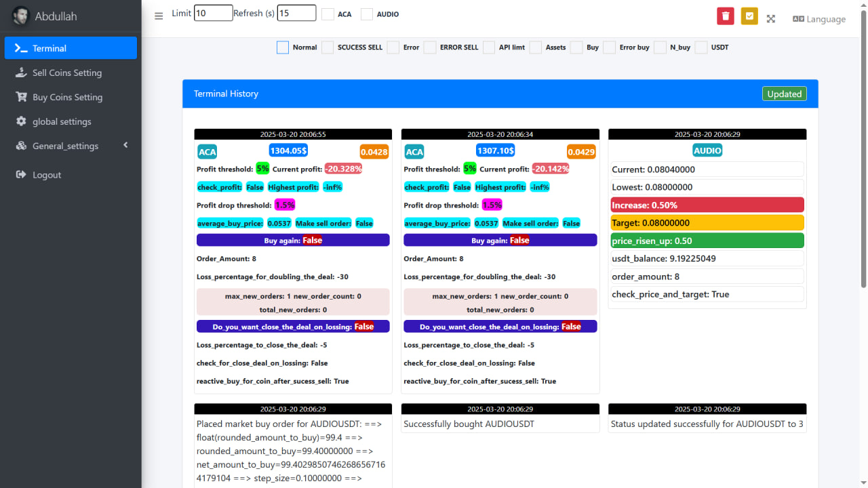Image resolution: width=868 pixels, height=488 pixels.
Task: Open global settings from the sidebar
Action: pos(62,121)
